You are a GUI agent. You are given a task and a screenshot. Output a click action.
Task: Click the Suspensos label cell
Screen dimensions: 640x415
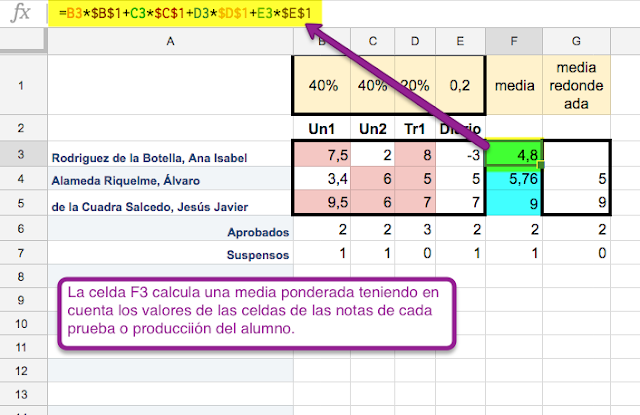coord(170,254)
